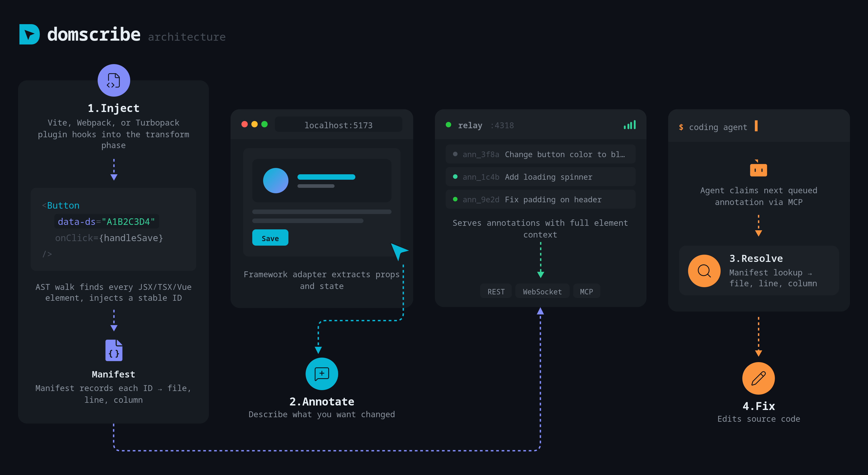This screenshot has height=475, width=868.
Task: Click the REST protocol label
Action: pos(496,291)
